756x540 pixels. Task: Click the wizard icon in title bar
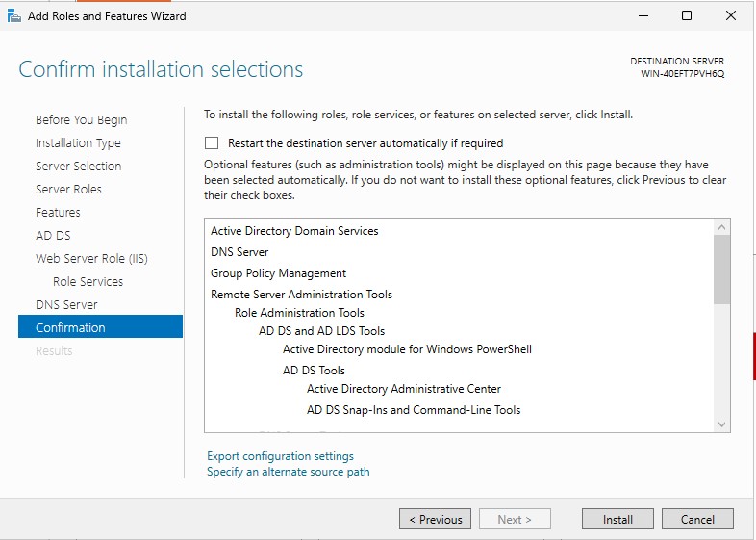click(13, 15)
